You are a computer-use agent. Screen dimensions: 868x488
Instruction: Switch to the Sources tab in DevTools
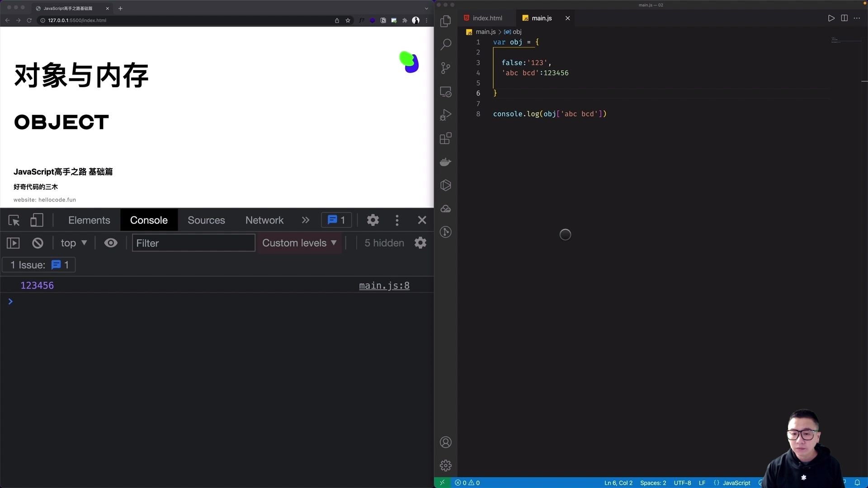pos(206,220)
